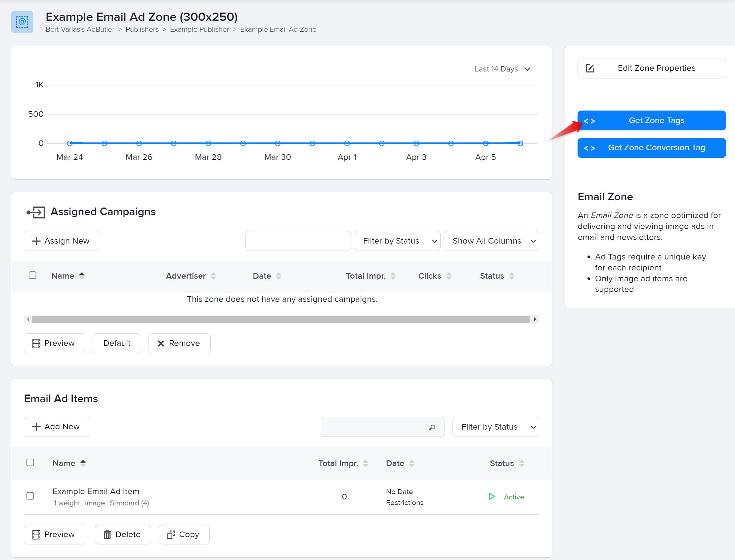Check the select-all box in Email Ad Items
This screenshot has width=735, height=560.
[30, 463]
